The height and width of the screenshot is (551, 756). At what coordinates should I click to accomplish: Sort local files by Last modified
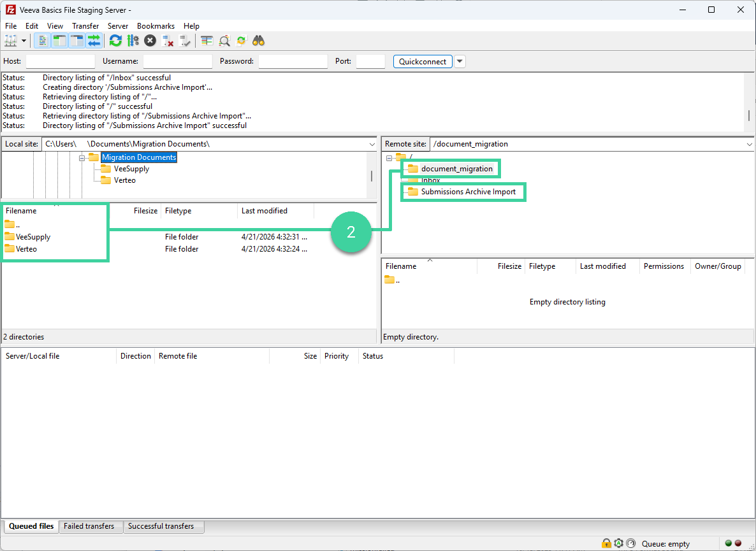click(x=265, y=210)
